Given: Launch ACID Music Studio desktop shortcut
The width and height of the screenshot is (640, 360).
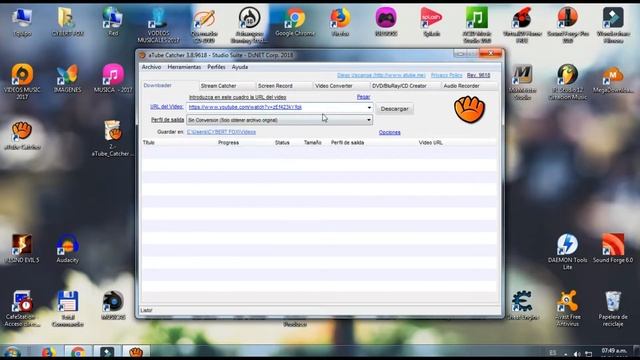Looking at the screenshot, I should [477, 25].
